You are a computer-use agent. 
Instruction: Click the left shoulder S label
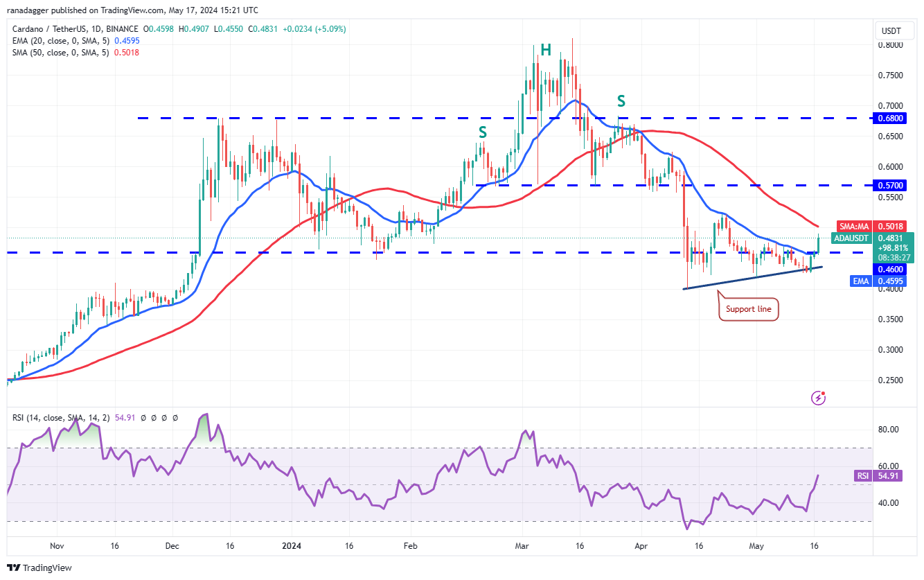pyautogui.click(x=482, y=132)
